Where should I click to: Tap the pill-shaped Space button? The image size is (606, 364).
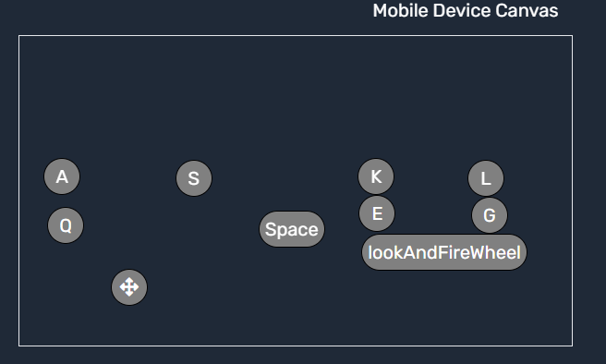pos(292,229)
